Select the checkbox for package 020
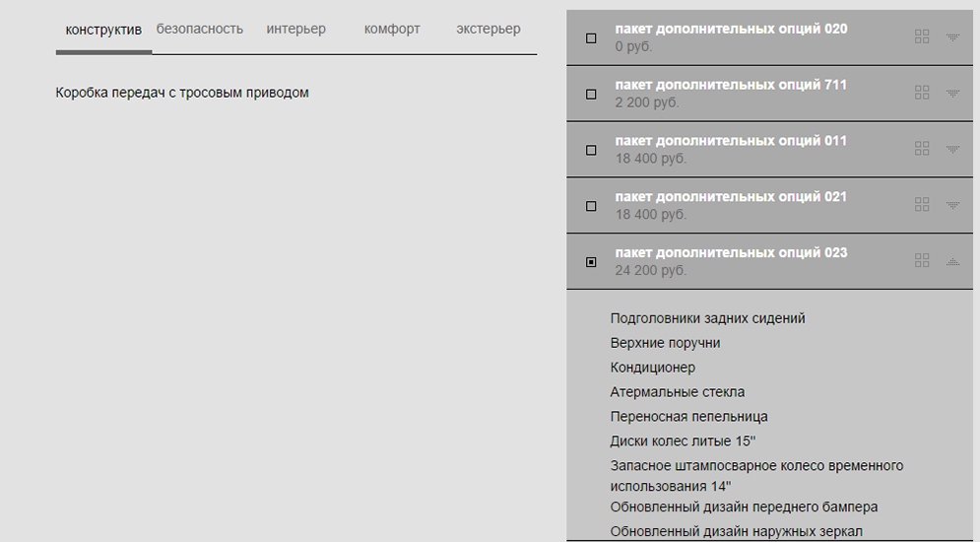The height and width of the screenshot is (542, 980). click(591, 38)
